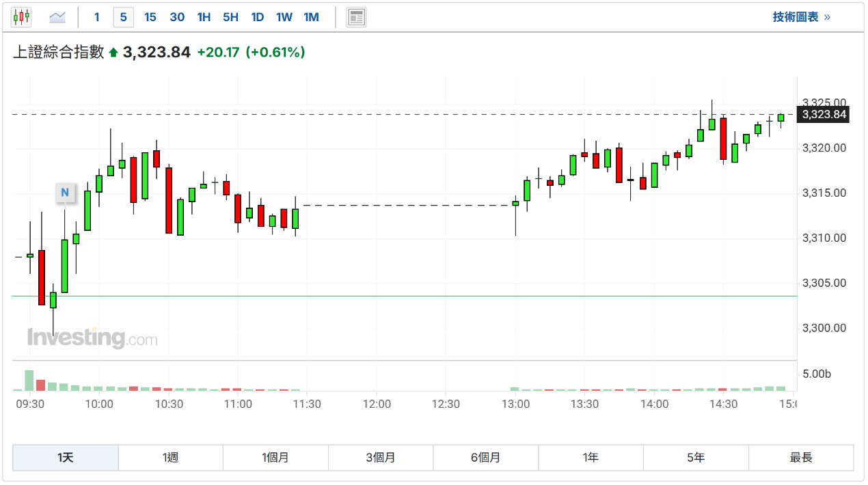
Task: Switch to the 1個月 range tab
Action: pos(275,458)
